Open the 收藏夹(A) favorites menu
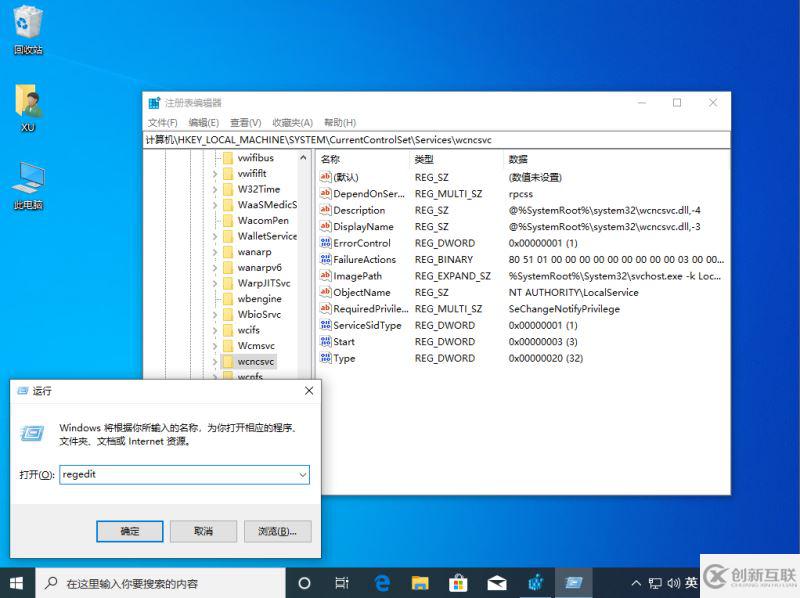The height and width of the screenshot is (598, 800). coord(292,122)
